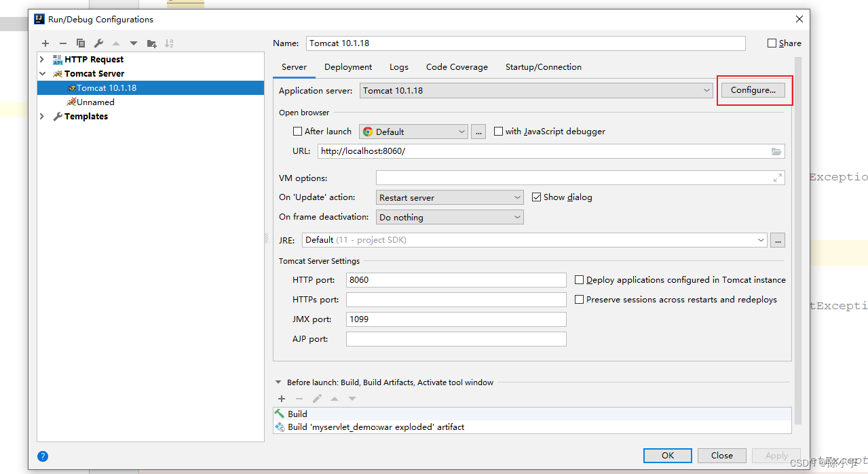Open run configuration templates via wrench icon
Image resolution: width=868 pixels, height=474 pixels.
coord(98,43)
